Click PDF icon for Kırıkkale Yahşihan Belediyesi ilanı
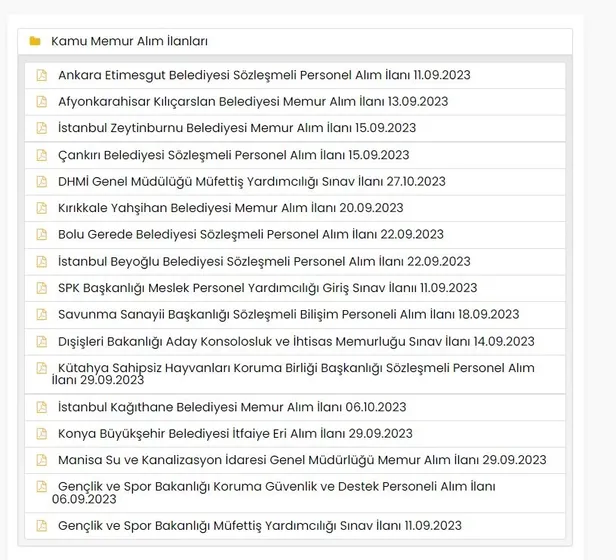This screenshot has height=560, width=616. click(42, 208)
